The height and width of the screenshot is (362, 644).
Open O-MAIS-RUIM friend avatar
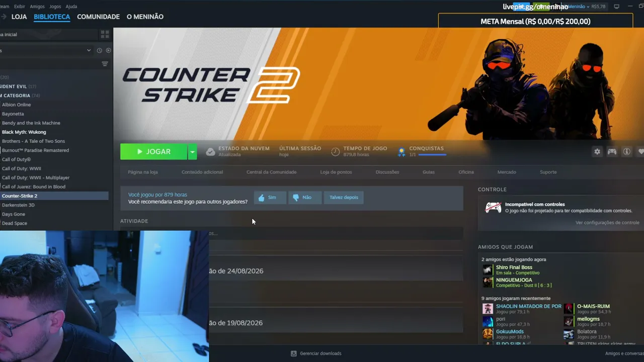click(569, 309)
